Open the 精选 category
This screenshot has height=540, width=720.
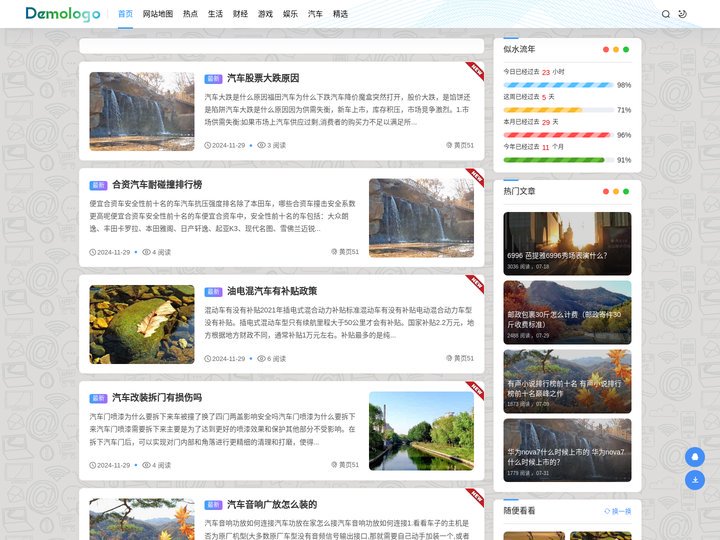tap(340, 14)
